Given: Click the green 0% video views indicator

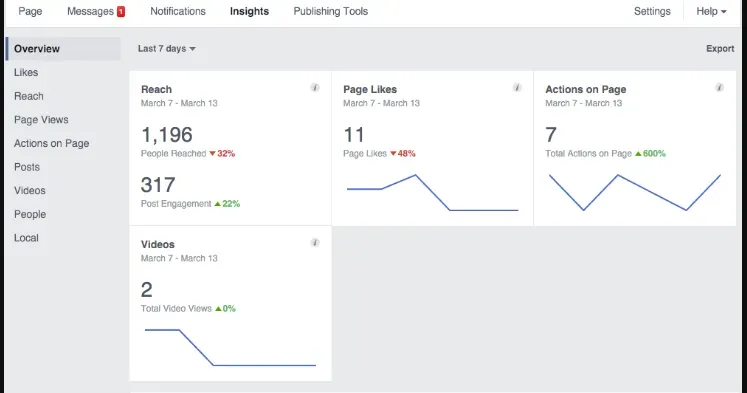Looking at the screenshot, I should pos(225,309).
